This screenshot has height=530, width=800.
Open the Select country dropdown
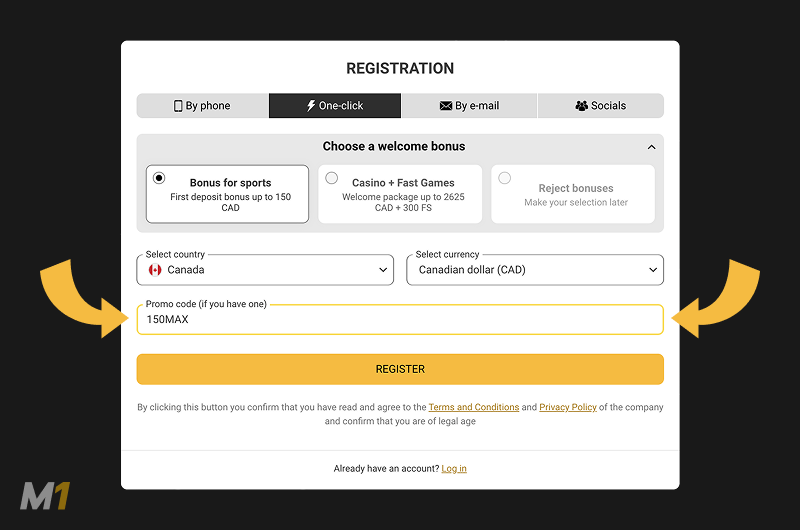[x=264, y=270]
